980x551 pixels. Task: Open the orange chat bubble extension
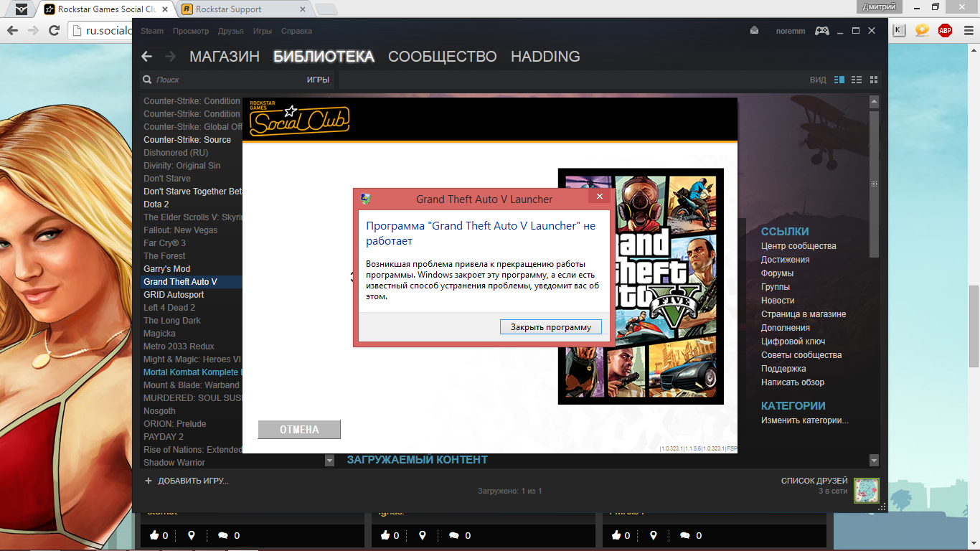pyautogui.click(x=922, y=30)
